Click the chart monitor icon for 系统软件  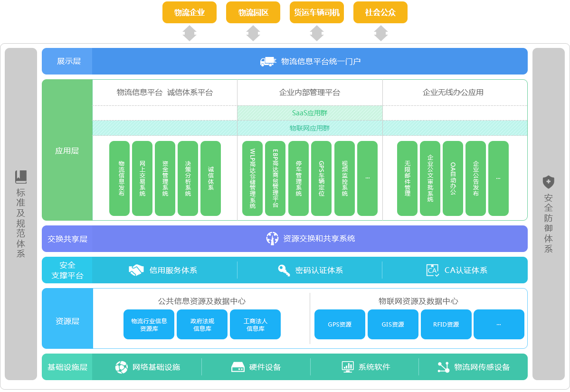348,367
